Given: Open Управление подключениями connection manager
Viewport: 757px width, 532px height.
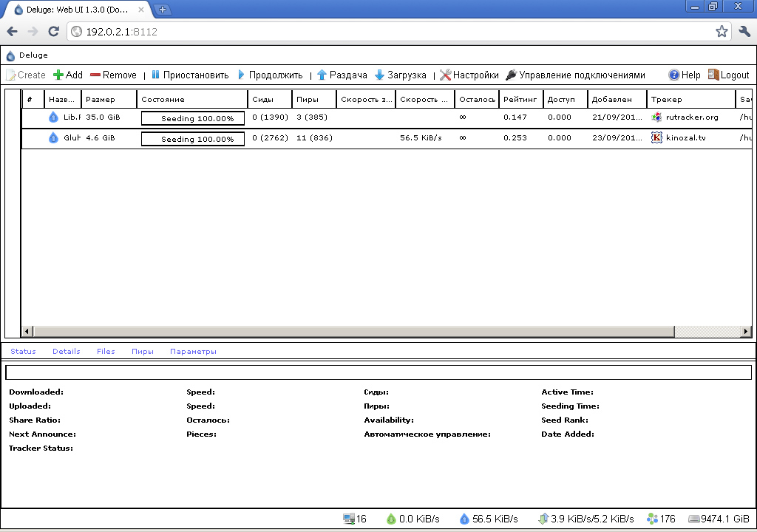Looking at the screenshot, I should tap(575, 75).
